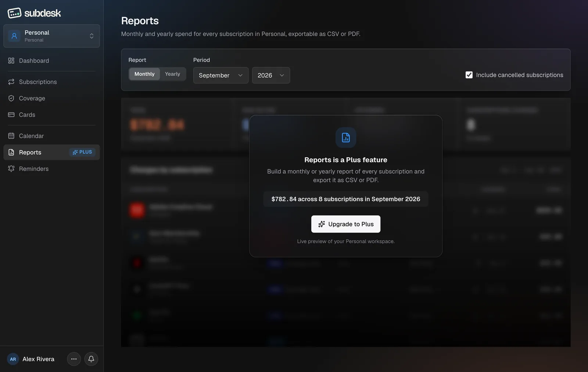Click the Coverage shield icon
Image resolution: width=588 pixels, height=372 pixels.
click(11, 99)
